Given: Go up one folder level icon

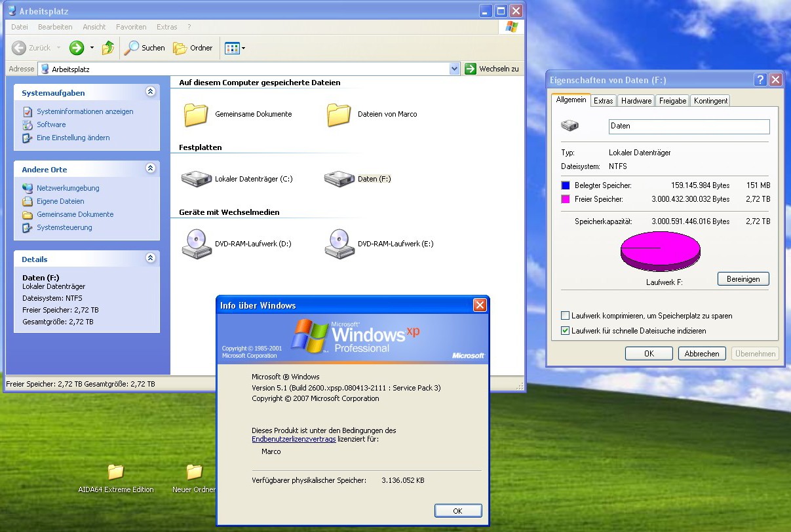Looking at the screenshot, I should (108, 48).
